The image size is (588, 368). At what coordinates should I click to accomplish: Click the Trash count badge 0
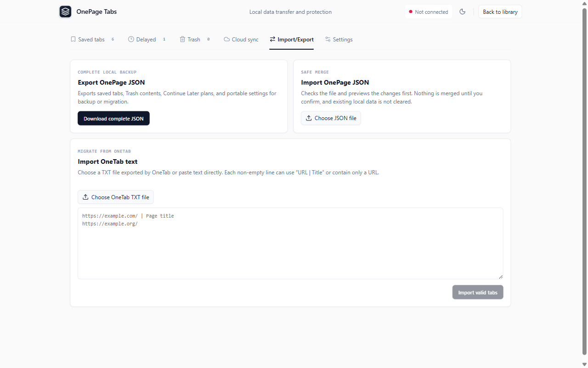pos(208,39)
